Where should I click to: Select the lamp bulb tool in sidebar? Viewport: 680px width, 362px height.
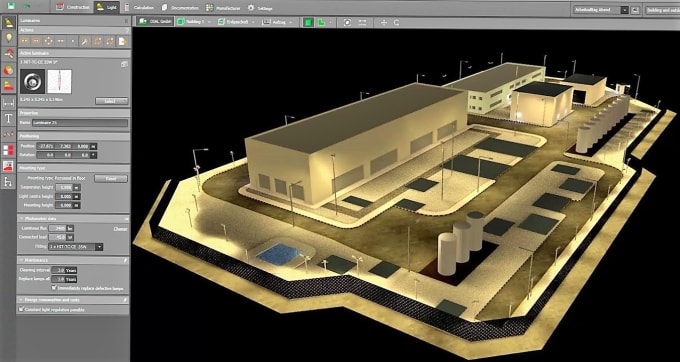(9, 38)
